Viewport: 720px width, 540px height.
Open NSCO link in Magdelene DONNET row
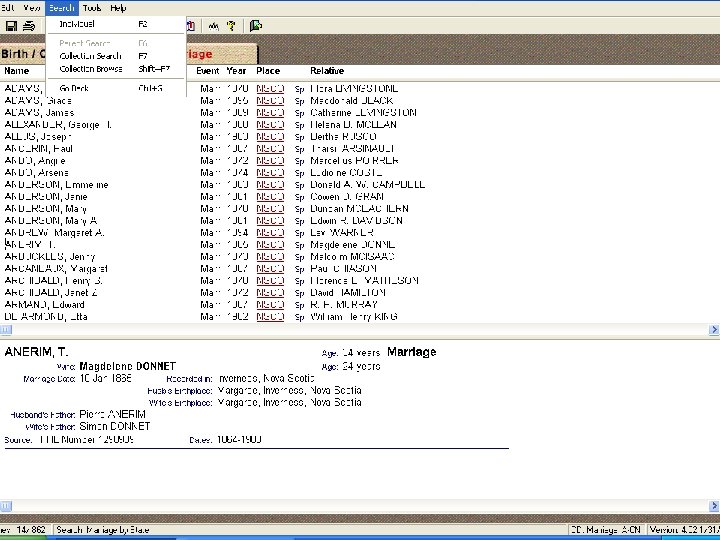click(270, 245)
